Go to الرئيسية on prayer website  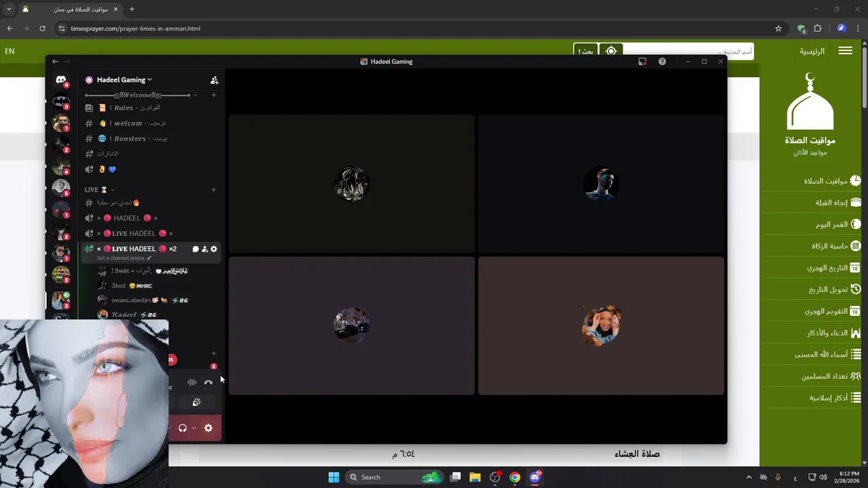[x=812, y=51]
